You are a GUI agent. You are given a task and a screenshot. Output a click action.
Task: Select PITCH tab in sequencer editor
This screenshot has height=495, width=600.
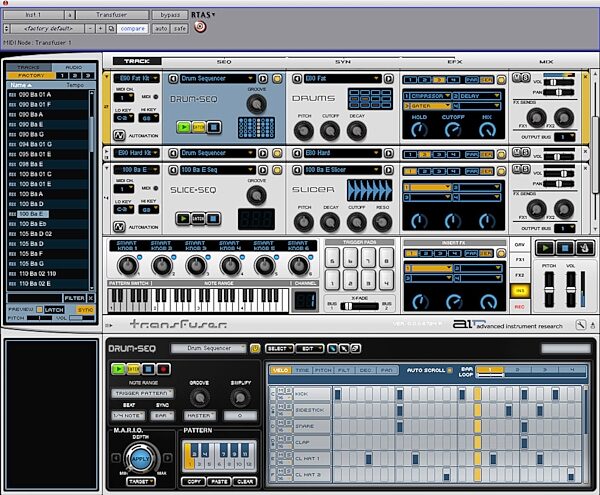pyautogui.click(x=323, y=370)
